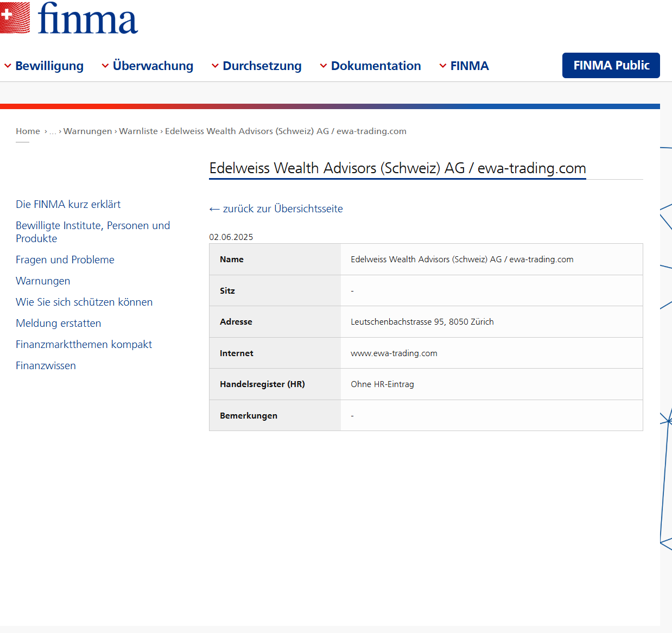Open Finanzmarktthemen kompakt sidebar link
This screenshot has width=672, height=633.
(x=84, y=344)
